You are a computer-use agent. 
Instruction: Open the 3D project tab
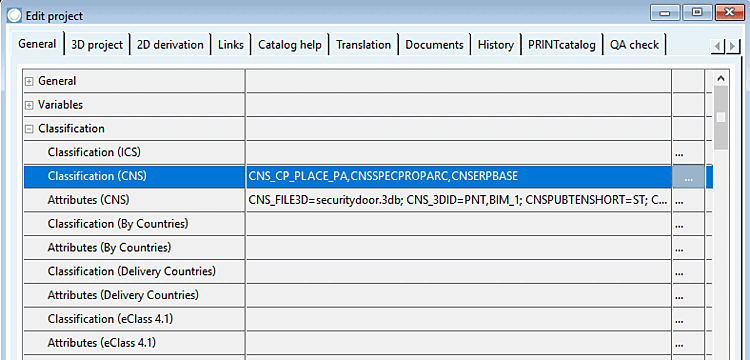coord(97,45)
